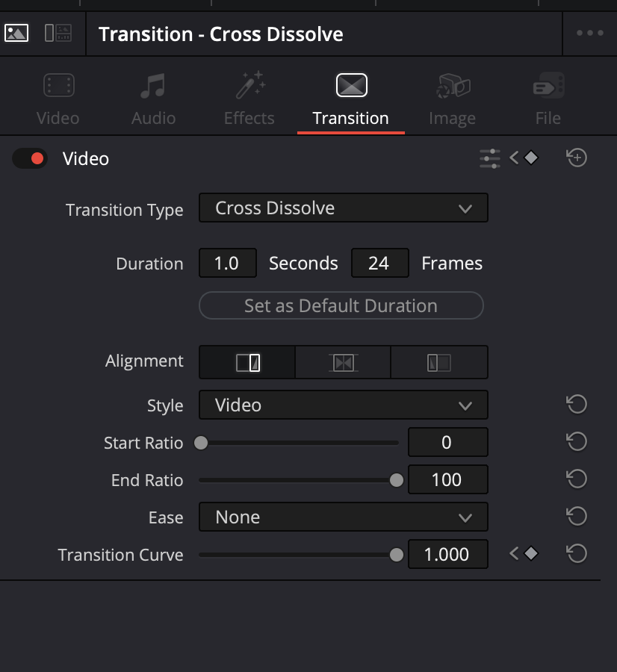Open the Style dropdown
Image resolution: width=617 pixels, height=672 pixels.
coord(344,405)
